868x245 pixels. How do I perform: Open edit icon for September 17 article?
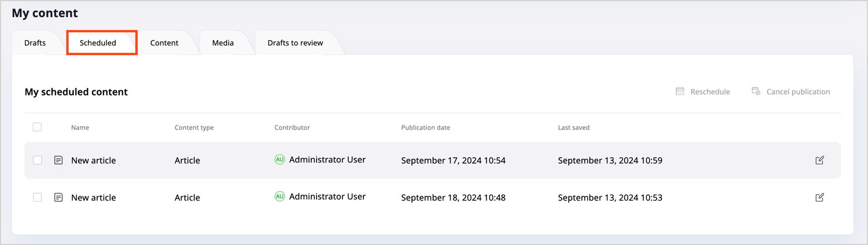point(819,160)
